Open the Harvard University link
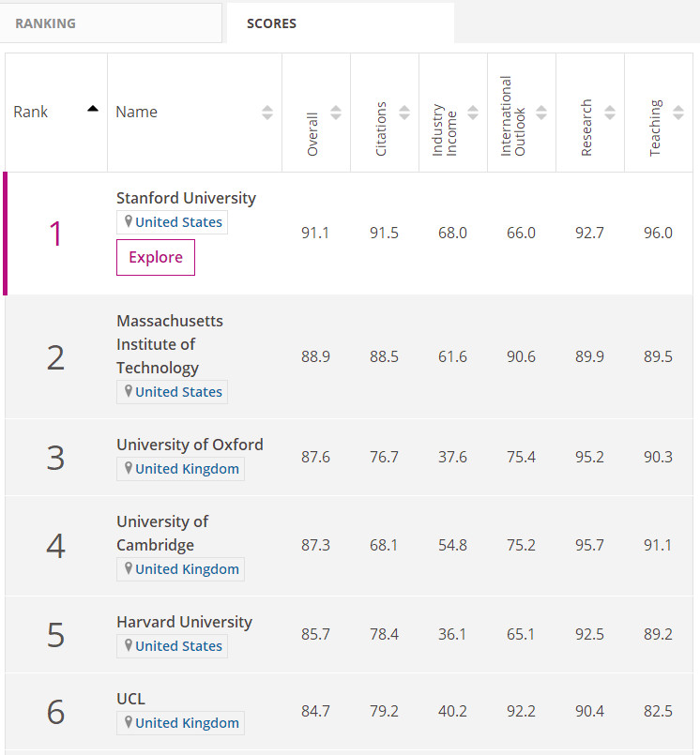The image size is (700, 755). point(184,622)
